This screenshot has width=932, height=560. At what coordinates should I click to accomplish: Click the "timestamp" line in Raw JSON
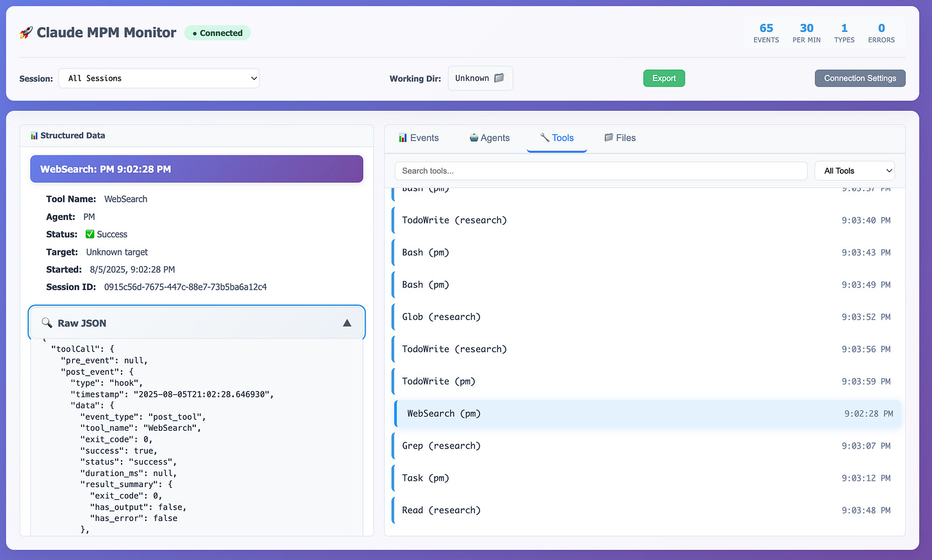(172, 394)
